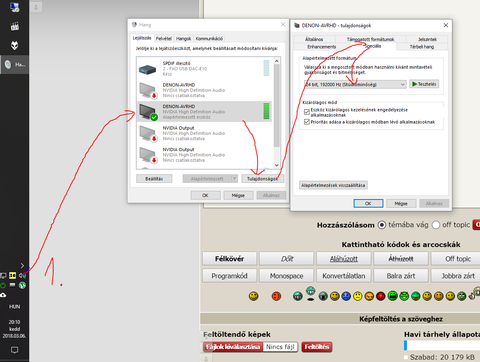
Task: Insert the pale yellow sad smiley
Action: pyautogui.click(x=358, y=296)
